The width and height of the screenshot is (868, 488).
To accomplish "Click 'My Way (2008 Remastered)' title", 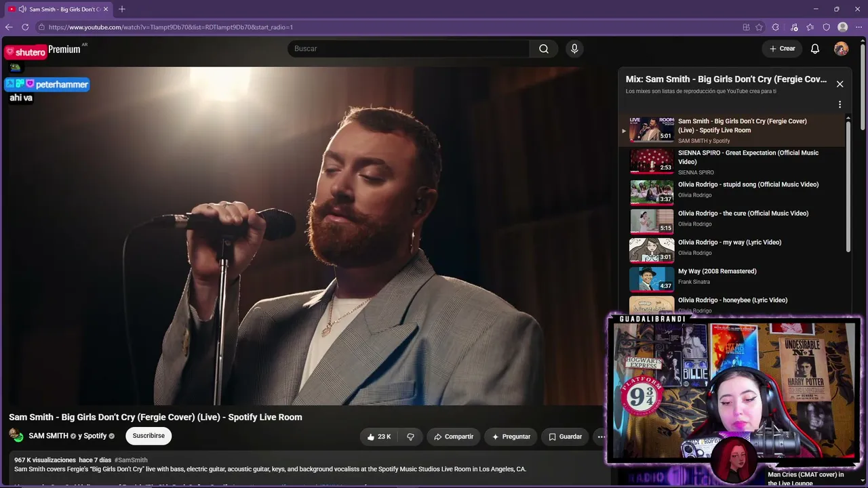I will point(717,272).
